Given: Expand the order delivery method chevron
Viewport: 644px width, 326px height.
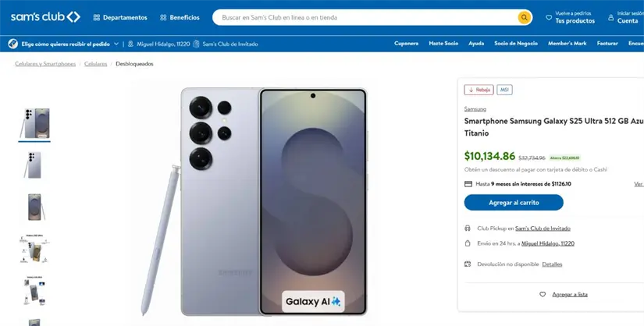Looking at the screenshot, I should 116,44.
